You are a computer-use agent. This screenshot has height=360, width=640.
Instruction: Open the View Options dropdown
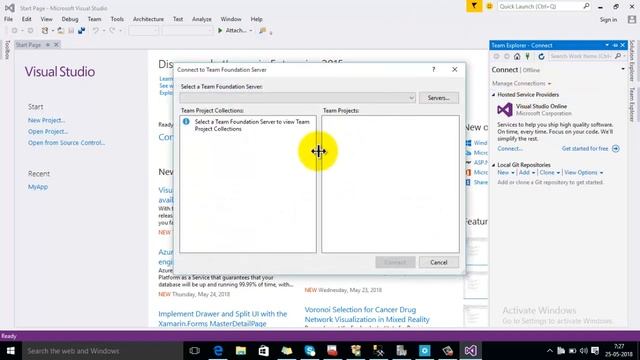(583, 173)
